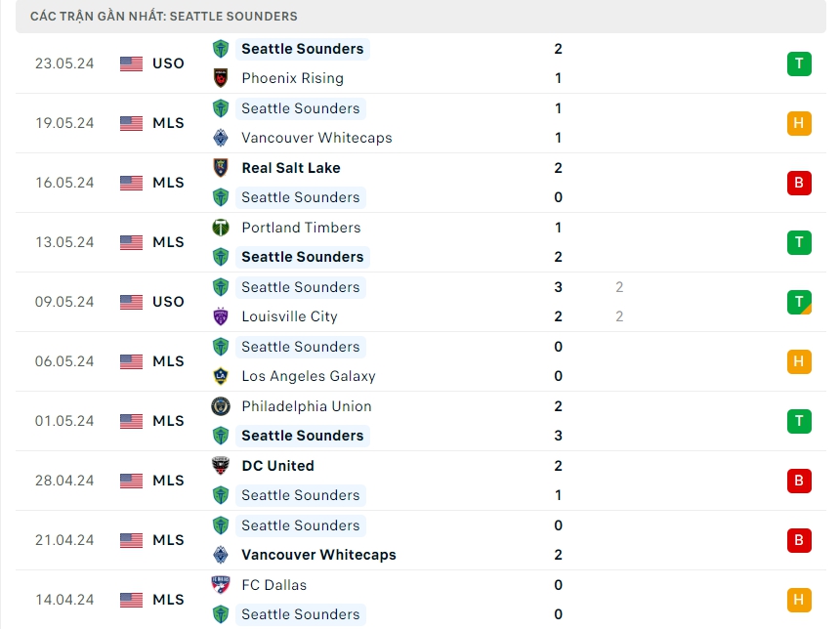The height and width of the screenshot is (629, 840).
Task: Click the FC Dallas crest icon
Action: [x=221, y=585]
